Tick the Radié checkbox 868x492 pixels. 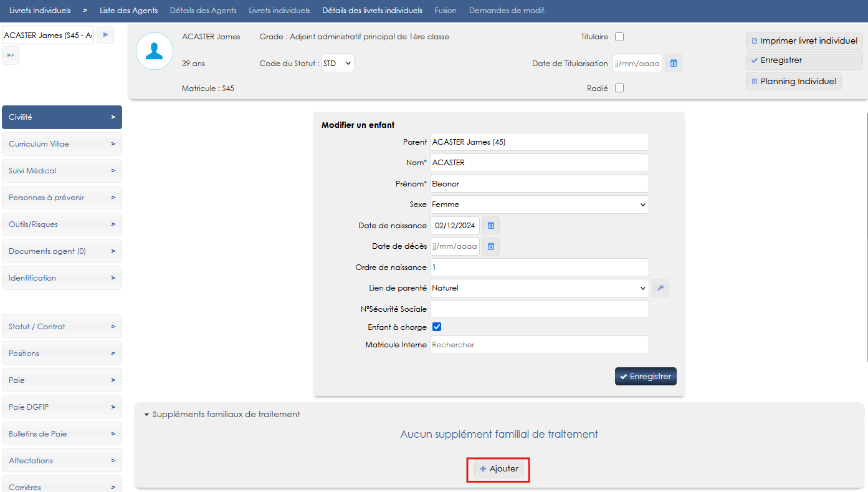[619, 88]
